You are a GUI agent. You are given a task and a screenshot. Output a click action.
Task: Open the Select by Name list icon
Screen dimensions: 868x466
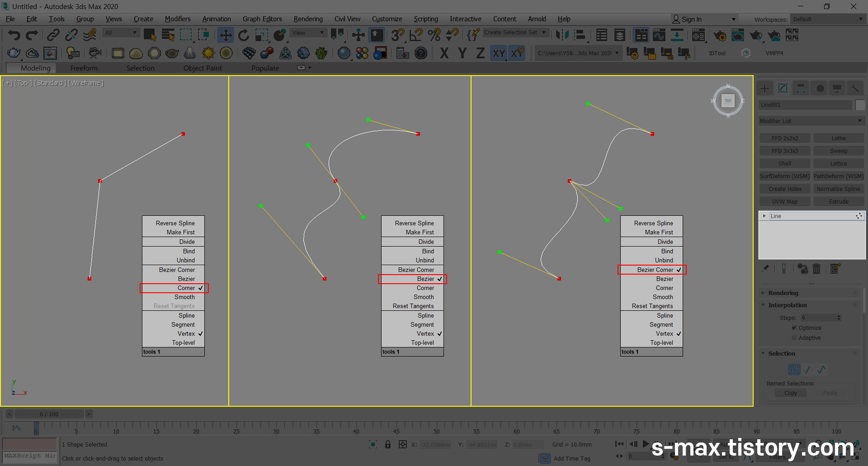[x=168, y=35]
